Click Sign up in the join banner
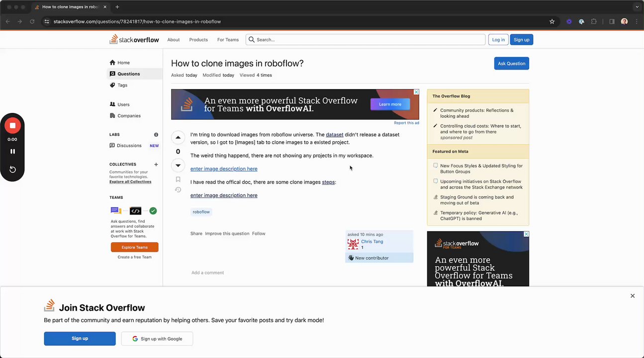This screenshot has height=358, width=644. (80, 339)
